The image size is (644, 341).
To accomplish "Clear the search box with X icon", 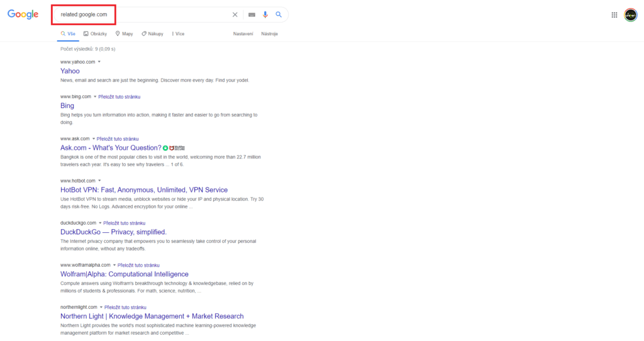I will pos(235,14).
